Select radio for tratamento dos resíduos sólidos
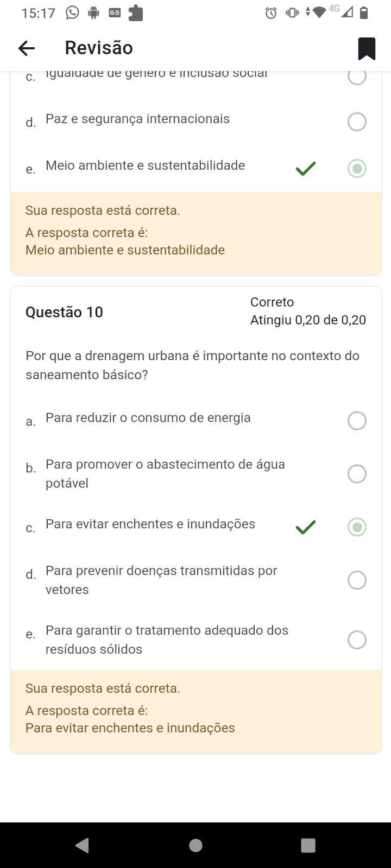 357,640
